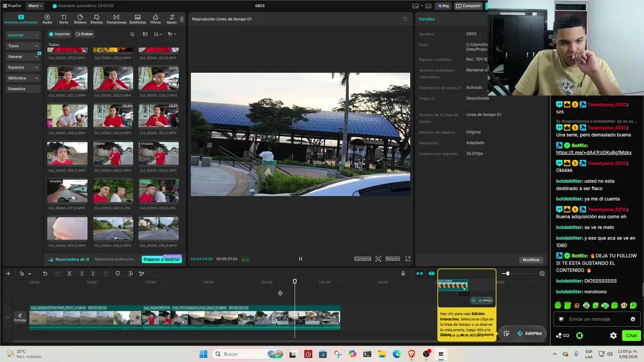Enter fullscreen preview mode
The image size is (644, 362).
pos(408,259)
